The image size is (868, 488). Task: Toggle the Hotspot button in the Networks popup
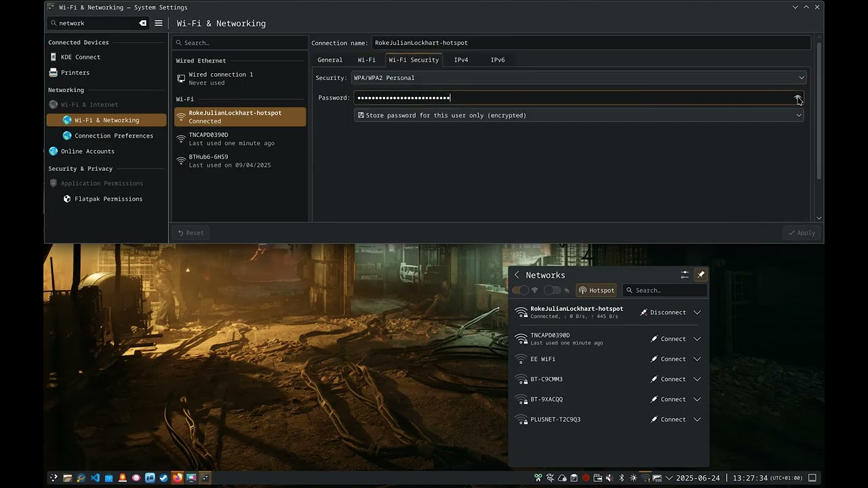coord(596,290)
